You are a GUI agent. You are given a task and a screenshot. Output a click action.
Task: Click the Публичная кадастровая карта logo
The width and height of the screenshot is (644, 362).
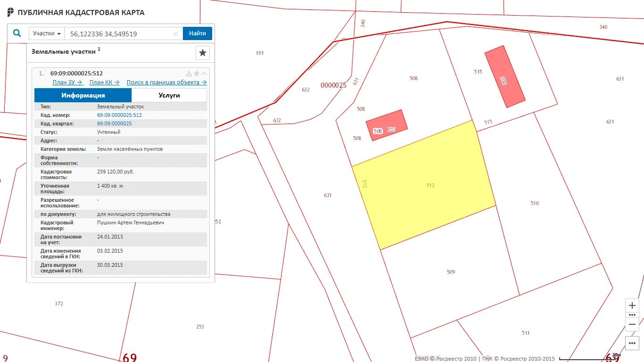(x=76, y=13)
